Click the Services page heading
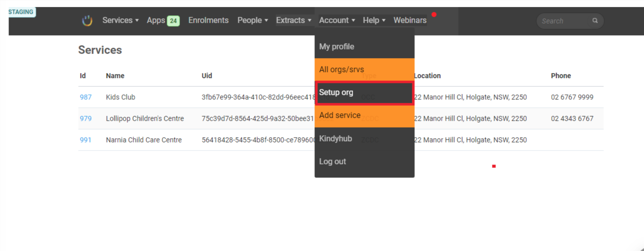This screenshot has height=251, width=644. tap(100, 50)
